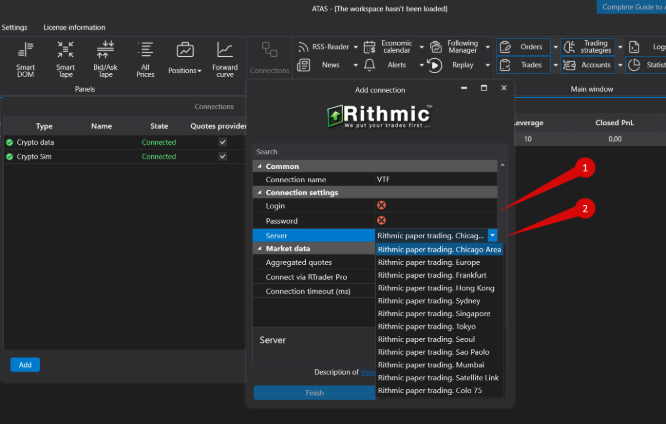Select the Connection timeout (ms) row
This screenshot has width=666, height=424.
314,291
